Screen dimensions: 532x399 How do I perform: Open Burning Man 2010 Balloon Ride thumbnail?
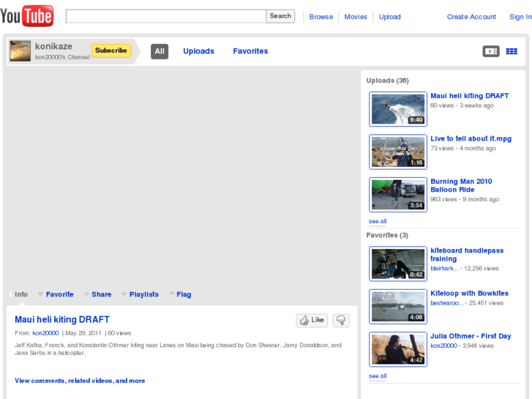point(397,194)
